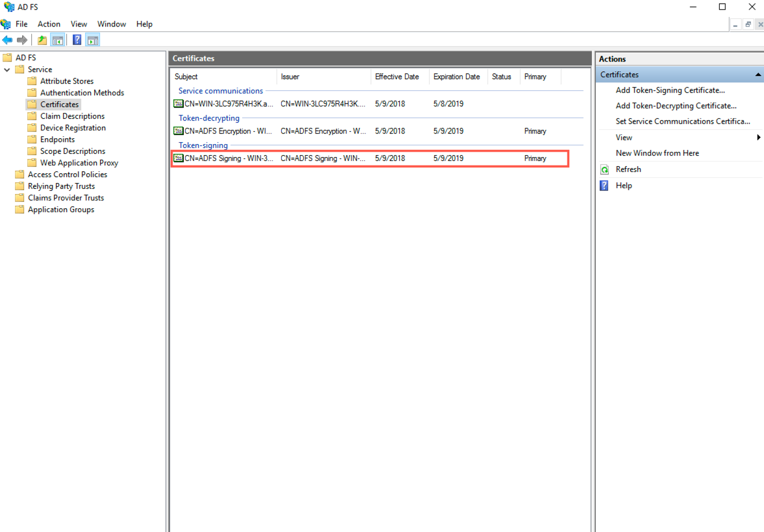Click the Help icon in the Actions pane

pyautogui.click(x=604, y=186)
